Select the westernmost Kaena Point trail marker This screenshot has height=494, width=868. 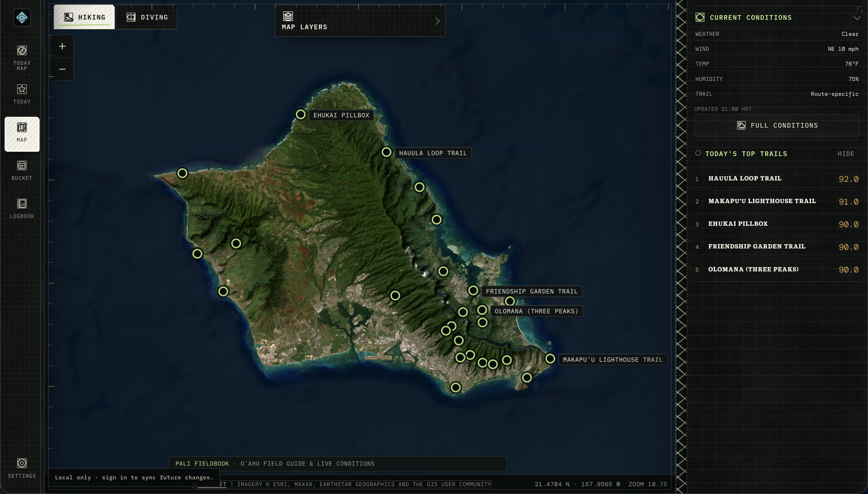coord(182,173)
